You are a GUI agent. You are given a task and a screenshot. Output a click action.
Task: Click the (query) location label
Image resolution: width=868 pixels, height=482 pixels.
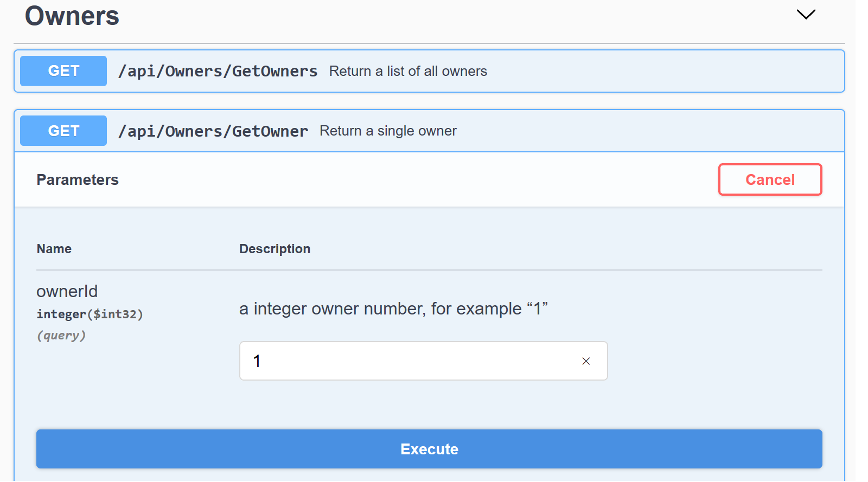tap(61, 335)
